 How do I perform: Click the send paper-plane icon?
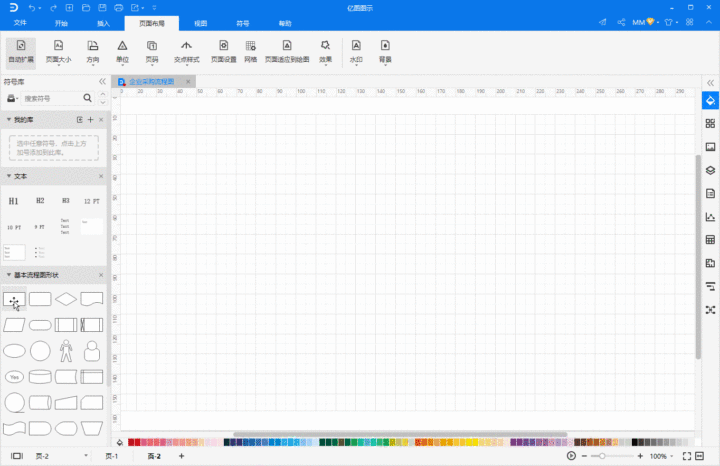pyautogui.click(x=603, y=22)
